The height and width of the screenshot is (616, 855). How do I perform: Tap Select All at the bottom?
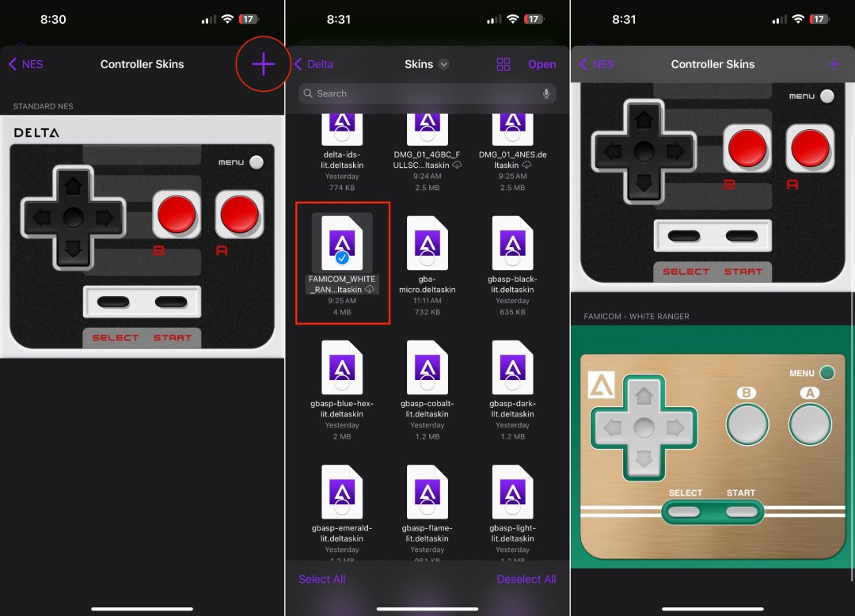(321, 579)
